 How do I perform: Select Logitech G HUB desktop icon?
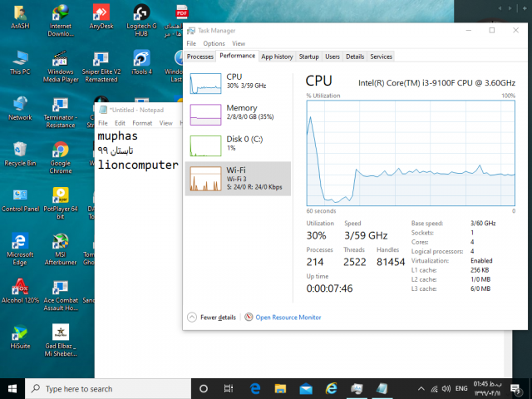click(141, 20)
